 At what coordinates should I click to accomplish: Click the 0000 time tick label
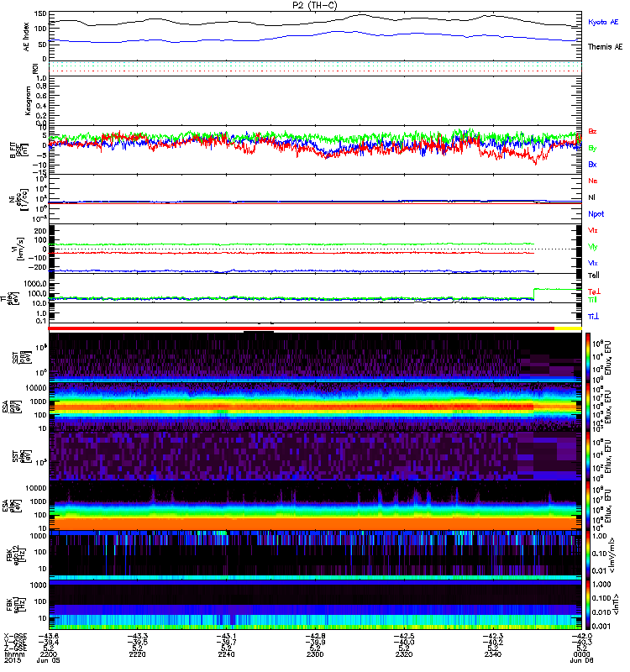(581, 654)
